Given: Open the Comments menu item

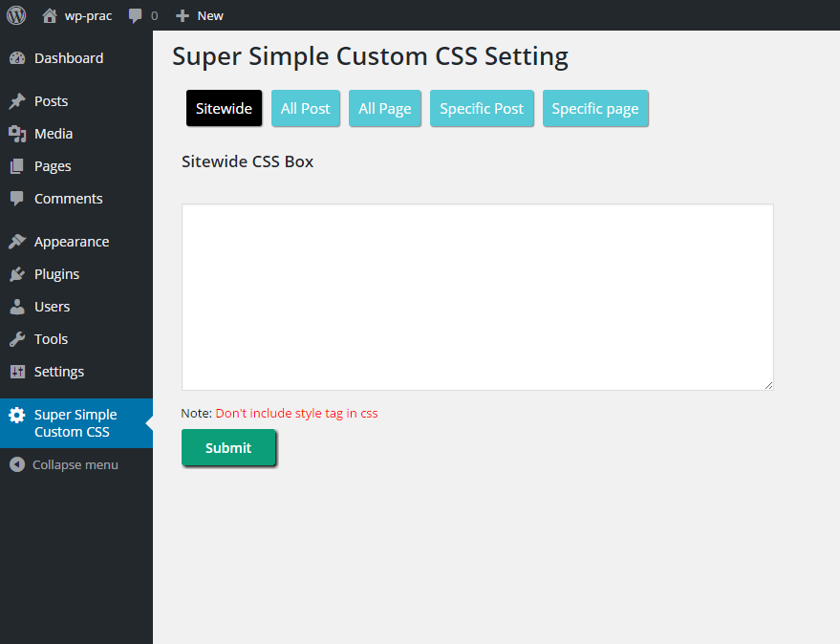Looking at the screenshot, I should coord(69,199).
